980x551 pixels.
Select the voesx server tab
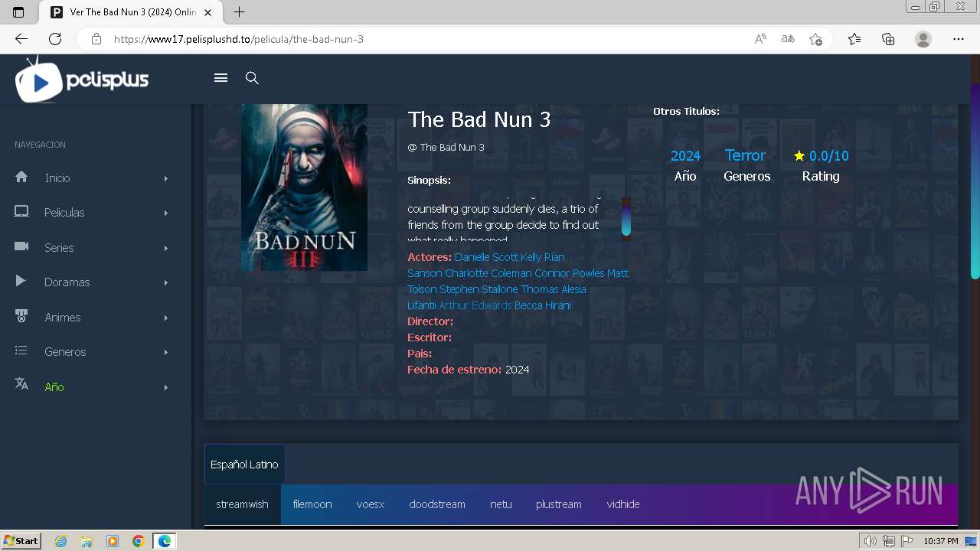[x=371, y=504]
